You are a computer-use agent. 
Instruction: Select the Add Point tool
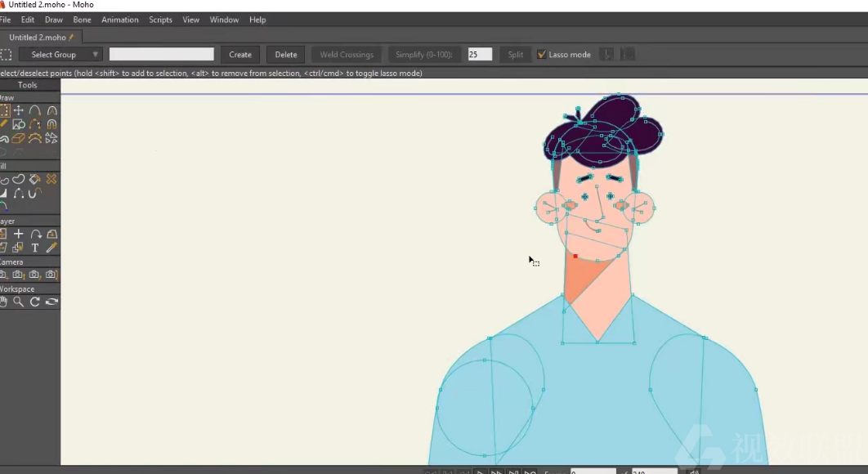35,111
